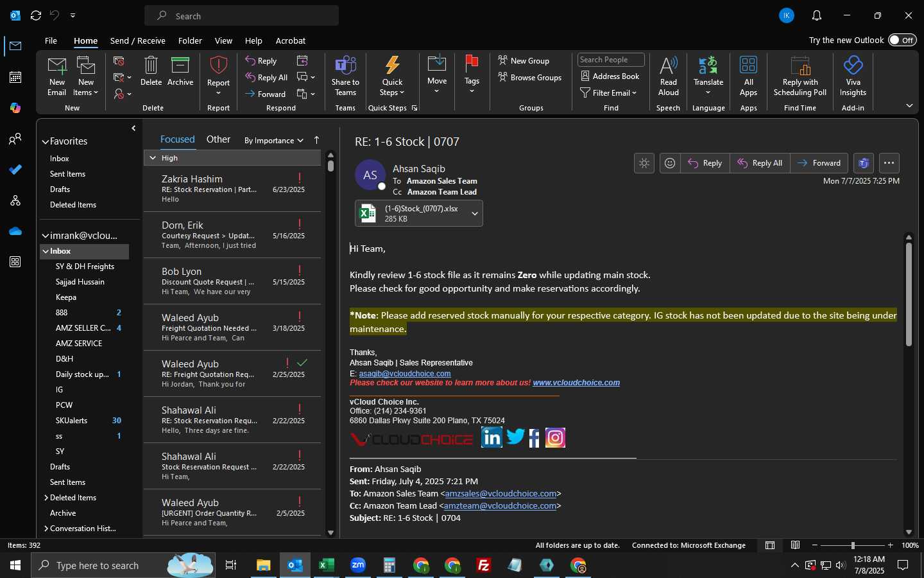This screenshot has width=924, height=578.
Task: Toggle Try the new Outlook switch
Action: coord(902,40)
